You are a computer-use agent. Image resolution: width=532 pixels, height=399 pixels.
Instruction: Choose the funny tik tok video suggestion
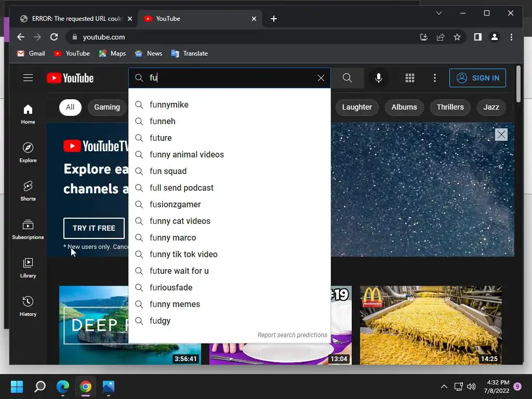[x=230, y=254]
